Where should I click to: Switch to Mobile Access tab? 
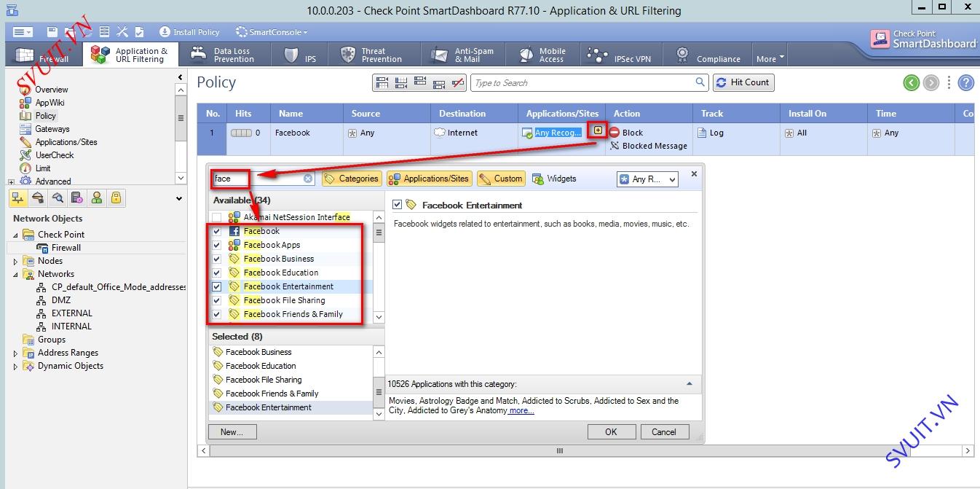542,55
